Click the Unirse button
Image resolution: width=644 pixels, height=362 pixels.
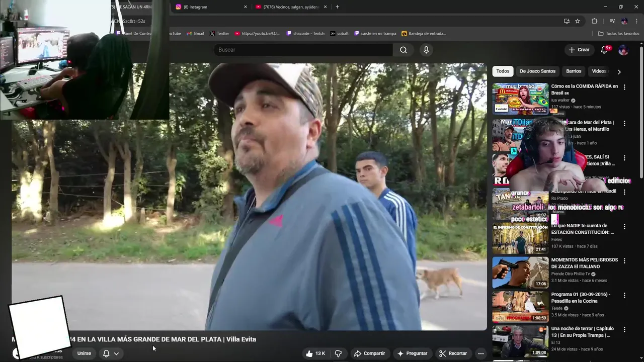click(84, 353)
